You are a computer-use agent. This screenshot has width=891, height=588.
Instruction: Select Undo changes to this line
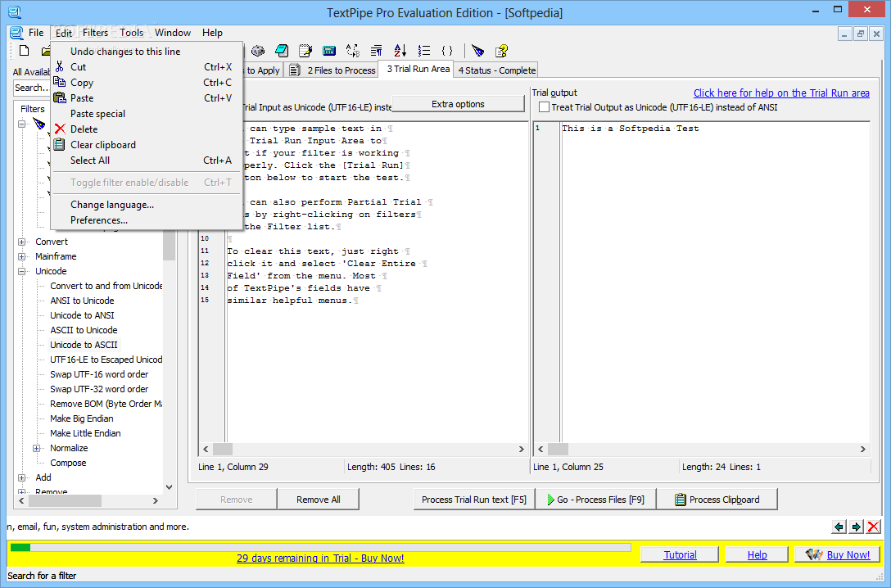pos(147,51)
